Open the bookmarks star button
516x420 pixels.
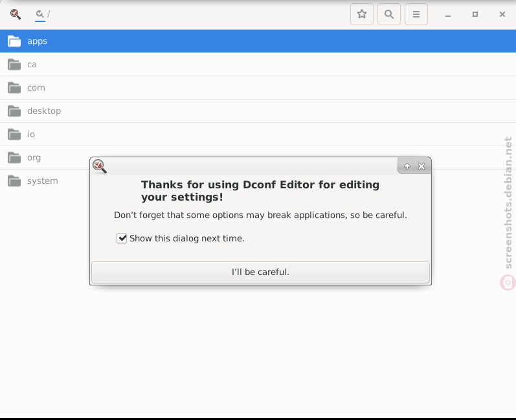point(362,14)
